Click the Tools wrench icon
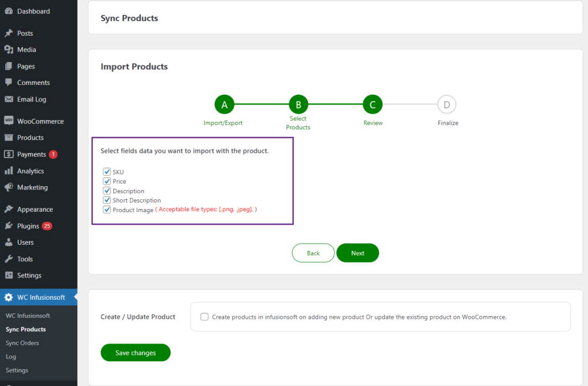 tap(9, 259)
